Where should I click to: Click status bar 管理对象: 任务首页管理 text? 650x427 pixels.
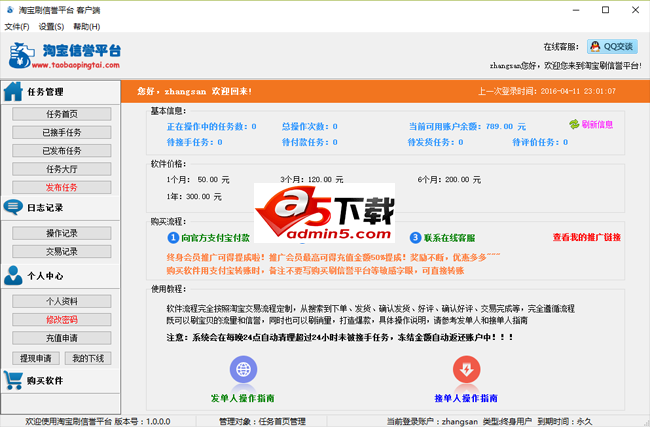pos(262,421)
